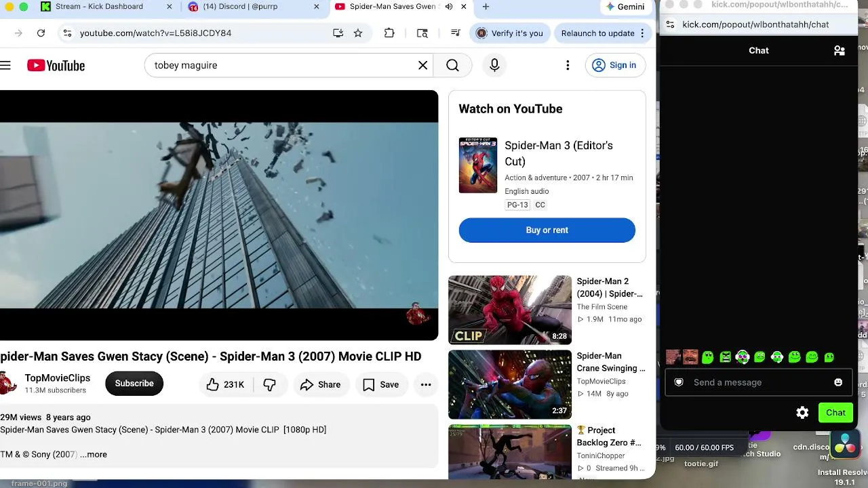The image size is (868, 488).
Task: Open the YouTube guide hamburger menu
Action: 5,65
